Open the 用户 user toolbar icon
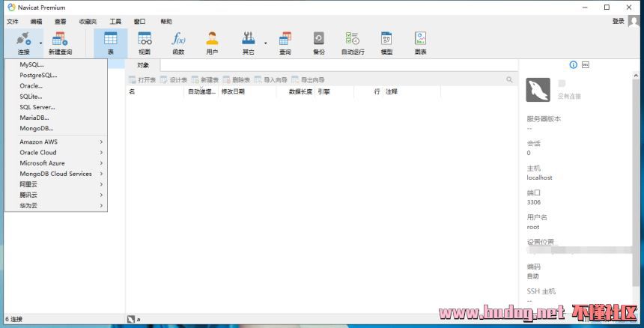This screenshot has height=328, width=644. 212,39
